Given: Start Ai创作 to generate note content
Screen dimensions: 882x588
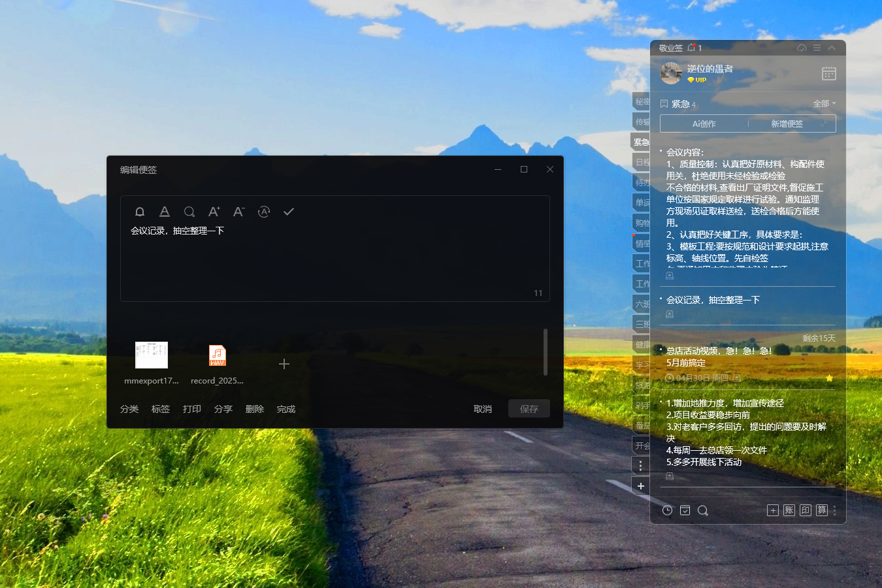Looking at the screenshot, I should click(x=702, y=123).
